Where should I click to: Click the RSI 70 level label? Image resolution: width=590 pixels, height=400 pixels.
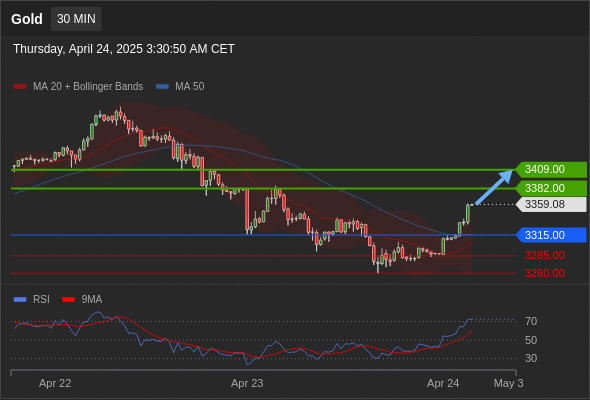coord(531,321)
